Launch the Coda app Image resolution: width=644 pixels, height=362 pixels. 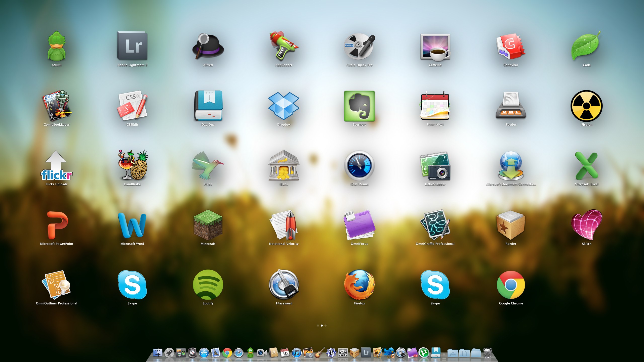tap(587, 46)
